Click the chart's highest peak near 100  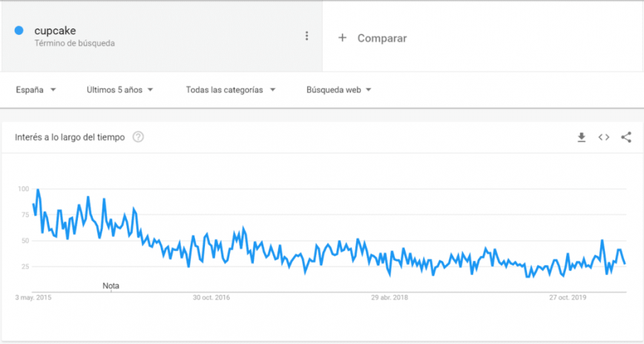point(38,190)
